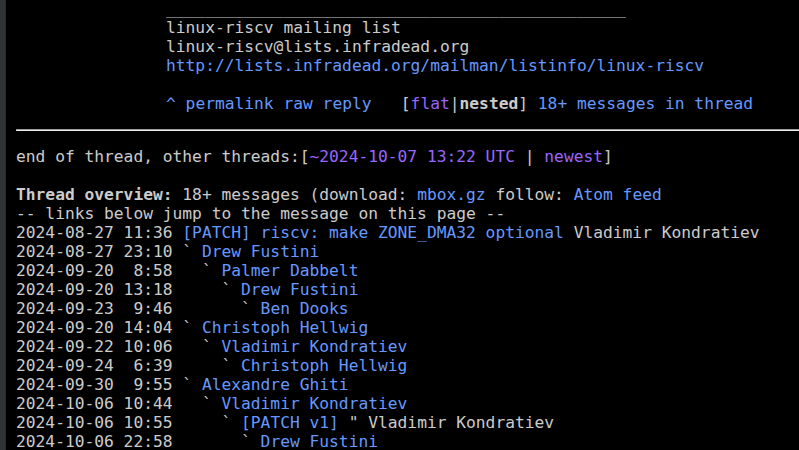799x450 pixels.
Task: Jump to Palmer Dabbelt's reply
Action: coord(289,271)
